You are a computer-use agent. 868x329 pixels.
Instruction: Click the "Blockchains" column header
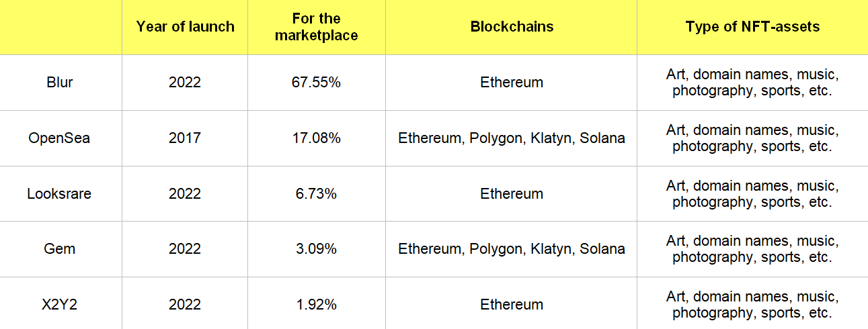512,27
